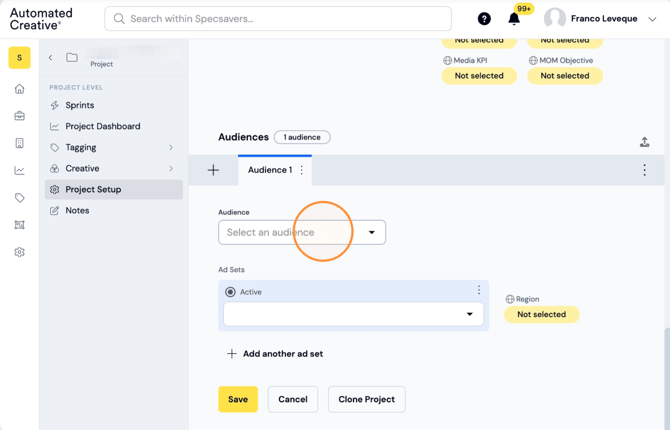The height and width of the screenshot is (430, 670).
Task: Open settings gear in left rail
Action: (19, 252)
